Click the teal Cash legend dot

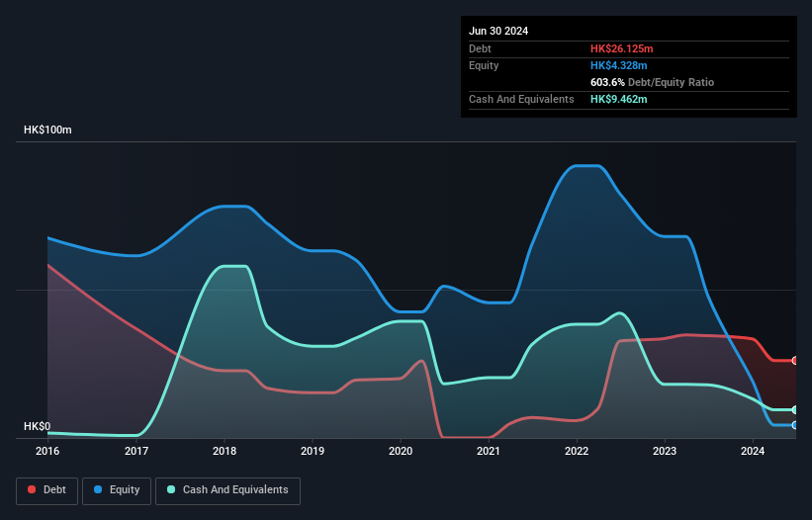click(171, 489)
